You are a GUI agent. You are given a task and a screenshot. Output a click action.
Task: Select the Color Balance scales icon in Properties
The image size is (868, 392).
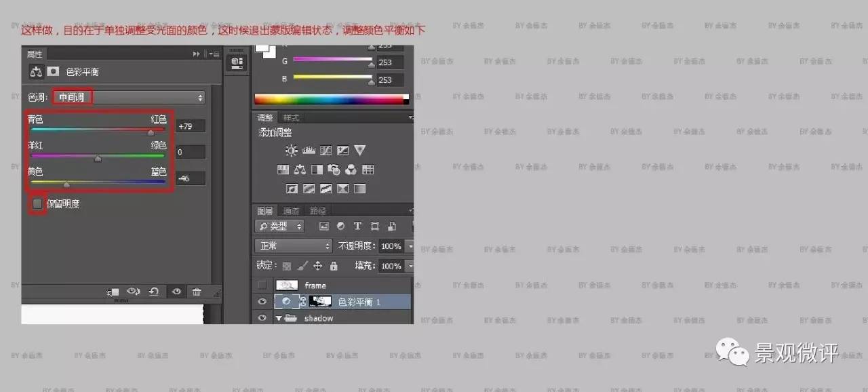click(36, 71)
